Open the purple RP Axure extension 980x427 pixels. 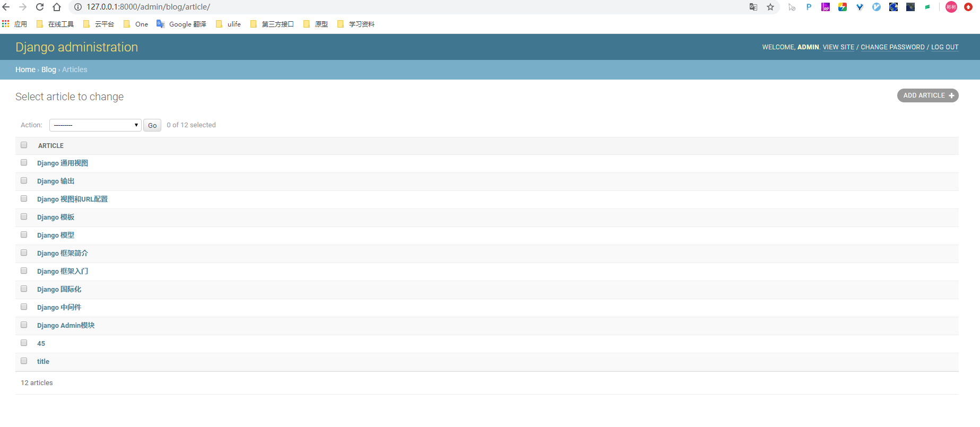(x=826, y=7)
